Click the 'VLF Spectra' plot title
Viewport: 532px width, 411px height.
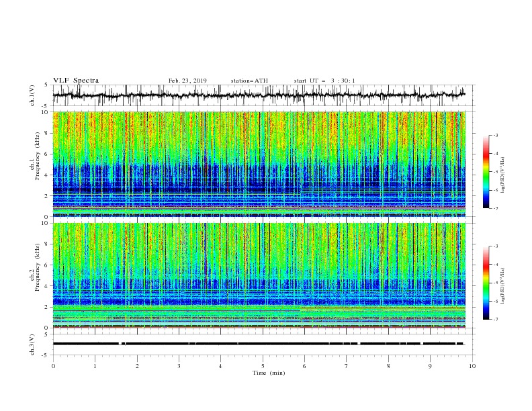point(76,81)
